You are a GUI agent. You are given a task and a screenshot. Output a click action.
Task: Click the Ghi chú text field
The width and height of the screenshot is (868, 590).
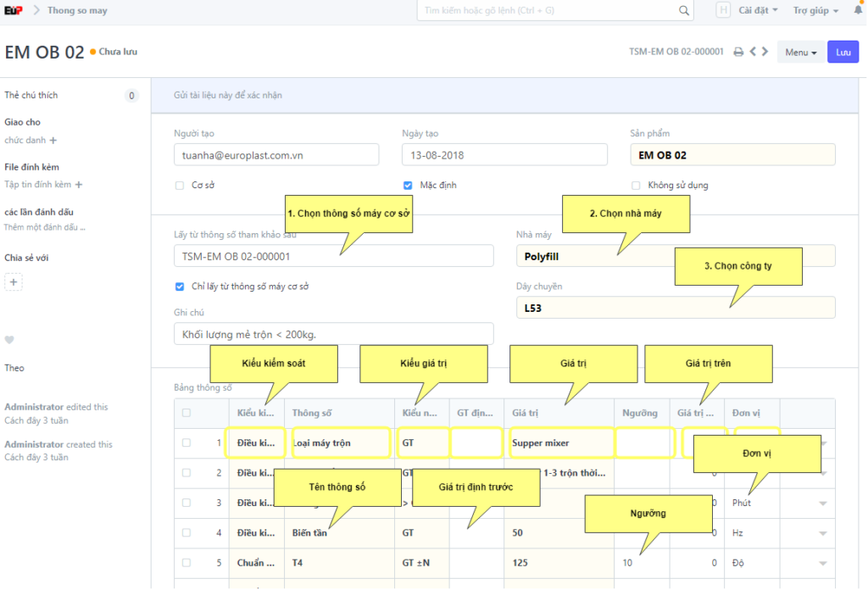pyautogui.click(x=333, y=334)
